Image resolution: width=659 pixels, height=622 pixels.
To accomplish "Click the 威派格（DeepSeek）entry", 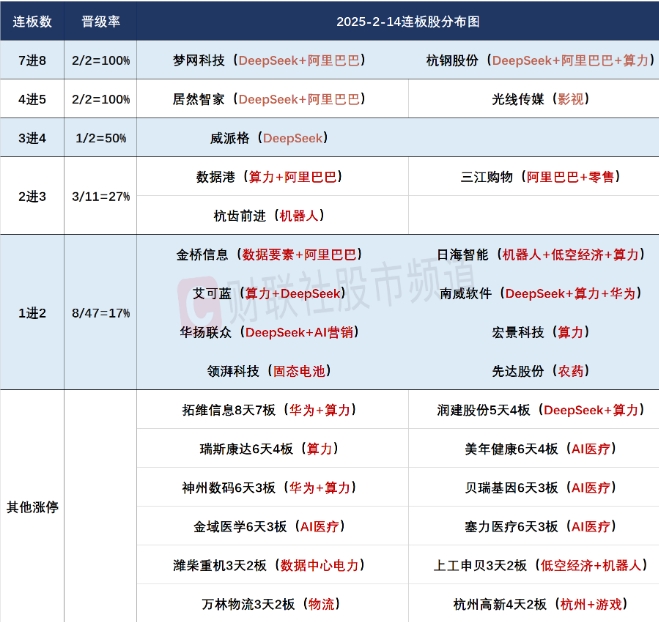I will tap(269, 138).
